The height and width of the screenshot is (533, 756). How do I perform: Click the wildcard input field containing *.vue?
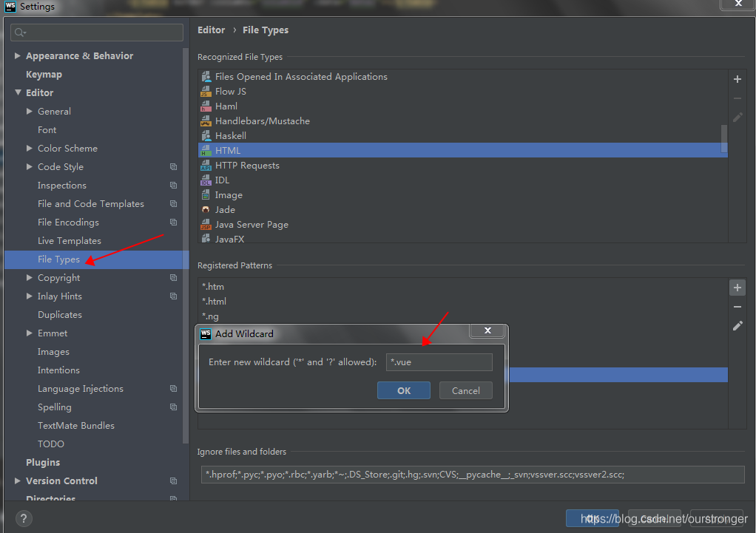pyautogui.click(x=439, y=362)
